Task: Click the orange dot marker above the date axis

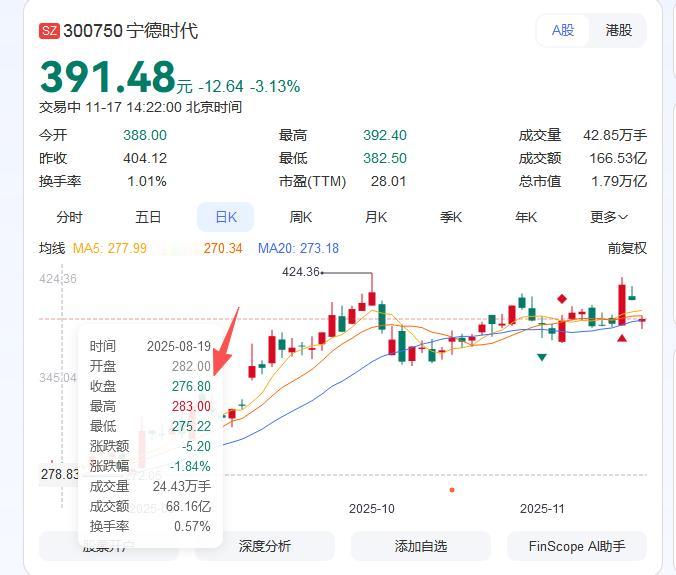Action: [452, 490]
